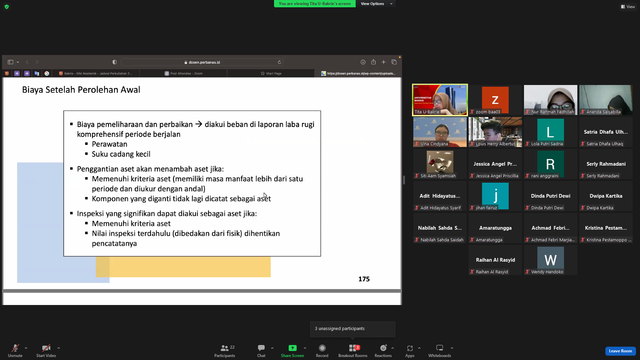Image resolution: width=640 pixels, height=360 pixels.
Task: Toggle the Safari sidebar button
Action: (x=11, y=62)
